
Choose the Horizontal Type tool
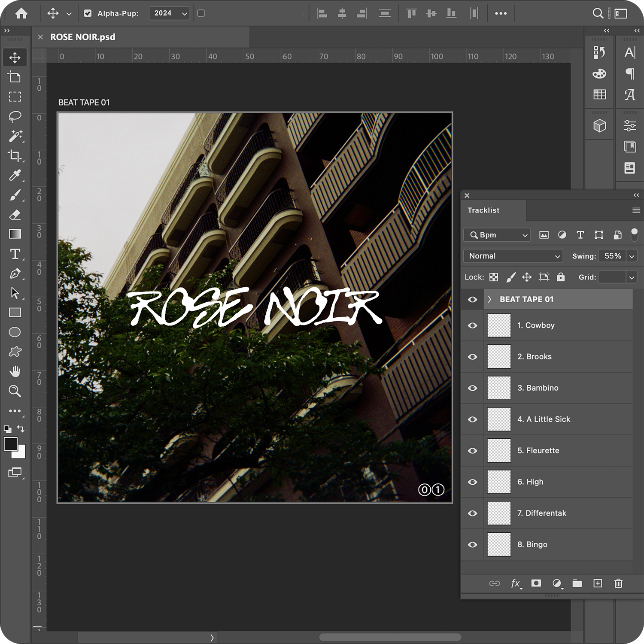[x=15, y=254]
